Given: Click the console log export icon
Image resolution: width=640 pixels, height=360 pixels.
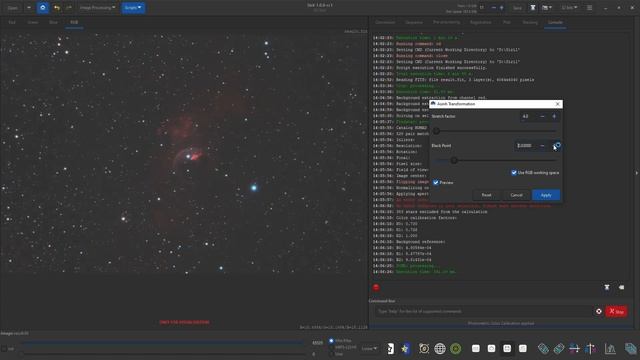Looking at the screenshot, I should 607,287.
